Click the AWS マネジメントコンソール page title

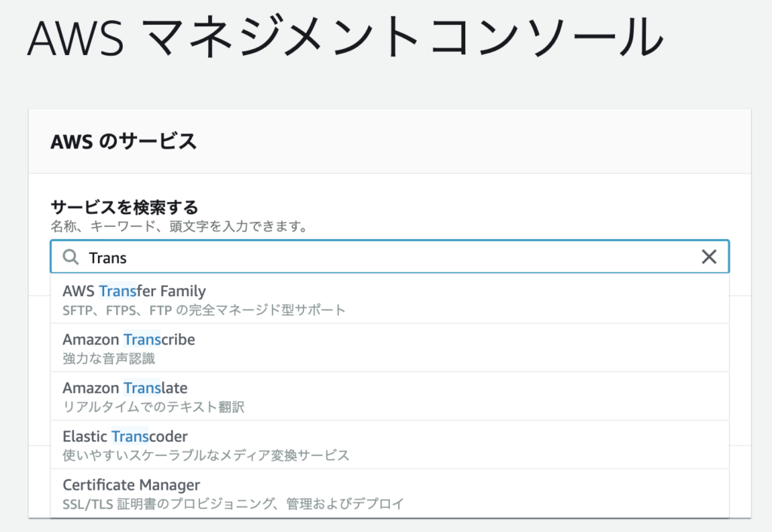coord(345,37)
